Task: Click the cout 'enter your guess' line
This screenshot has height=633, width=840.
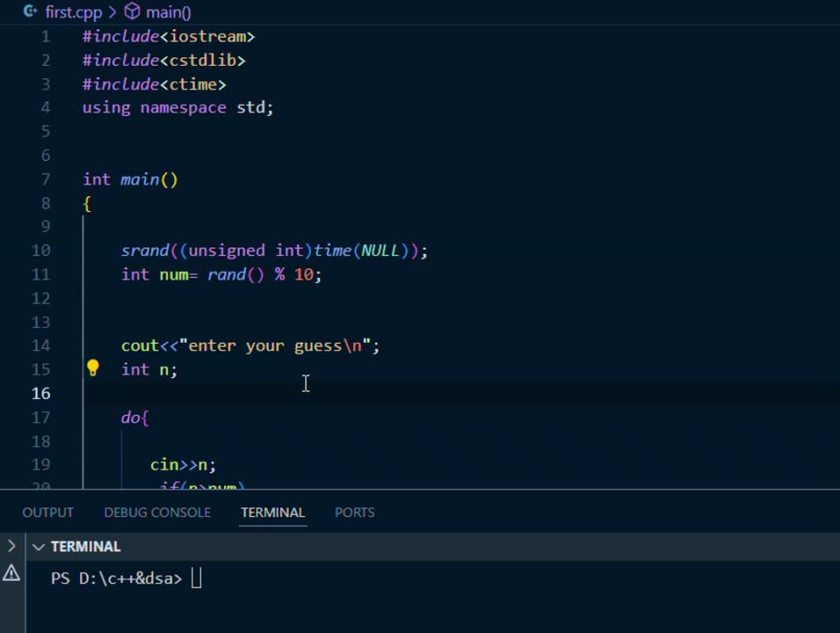Action: [x=250, y=346]
